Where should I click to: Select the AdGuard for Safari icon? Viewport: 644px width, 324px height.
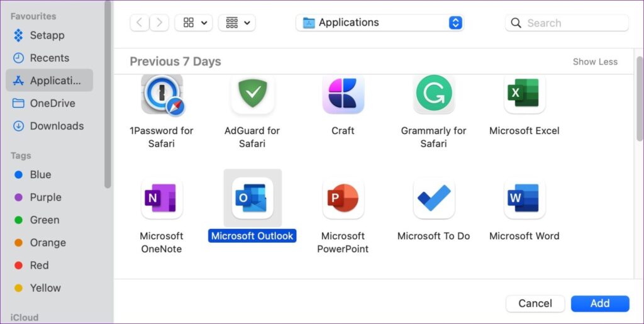(252, 94)
